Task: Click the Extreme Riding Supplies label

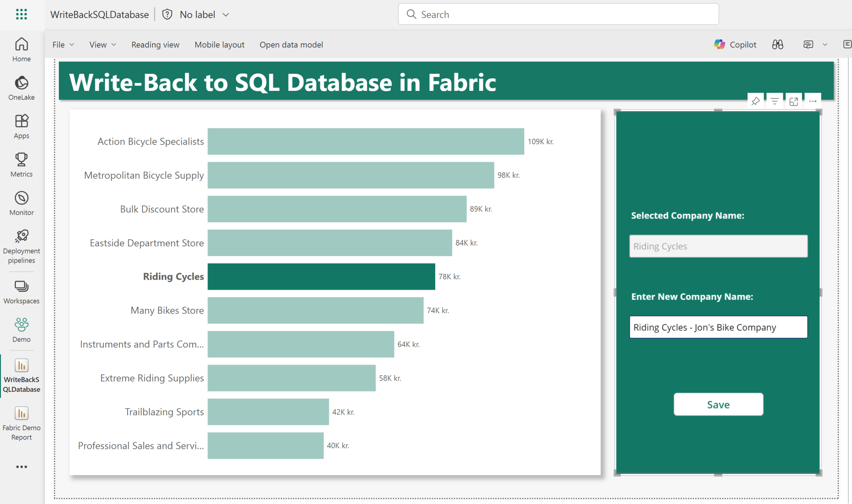Action: 152,378
